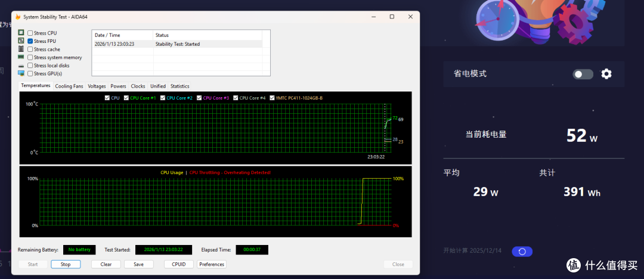
Task: Click the greyed-out Close button
Action: click(398, 264)
